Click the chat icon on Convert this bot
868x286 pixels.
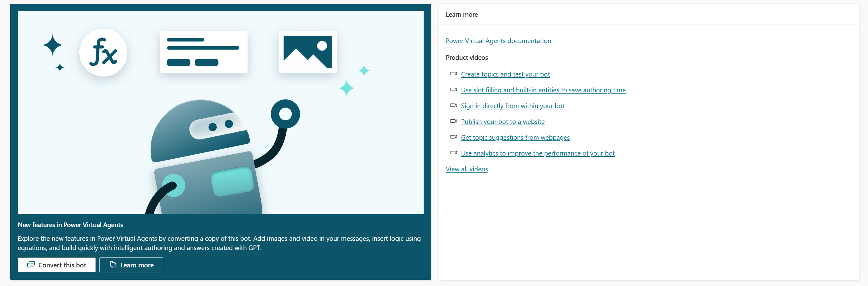(31, 265)
